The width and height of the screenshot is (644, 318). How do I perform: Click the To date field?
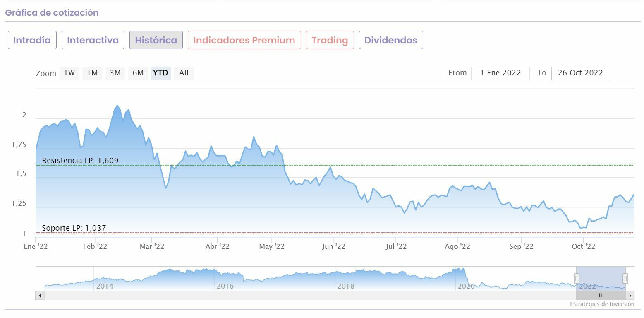[580, 73]
